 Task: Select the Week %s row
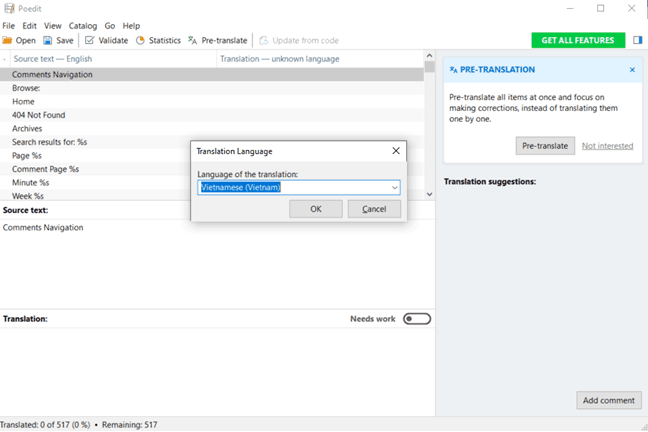[x=95, y=196]
